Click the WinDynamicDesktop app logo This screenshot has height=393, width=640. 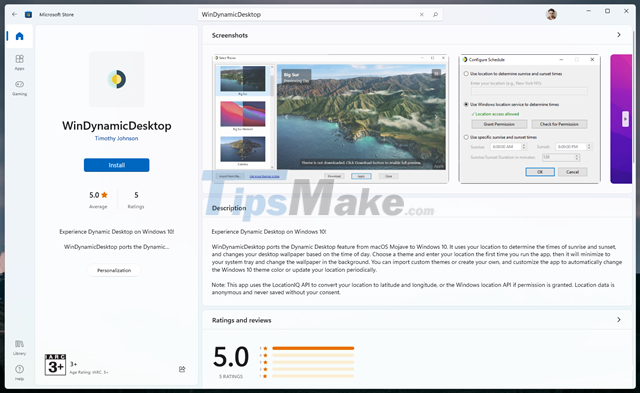[x=117, y=79]
